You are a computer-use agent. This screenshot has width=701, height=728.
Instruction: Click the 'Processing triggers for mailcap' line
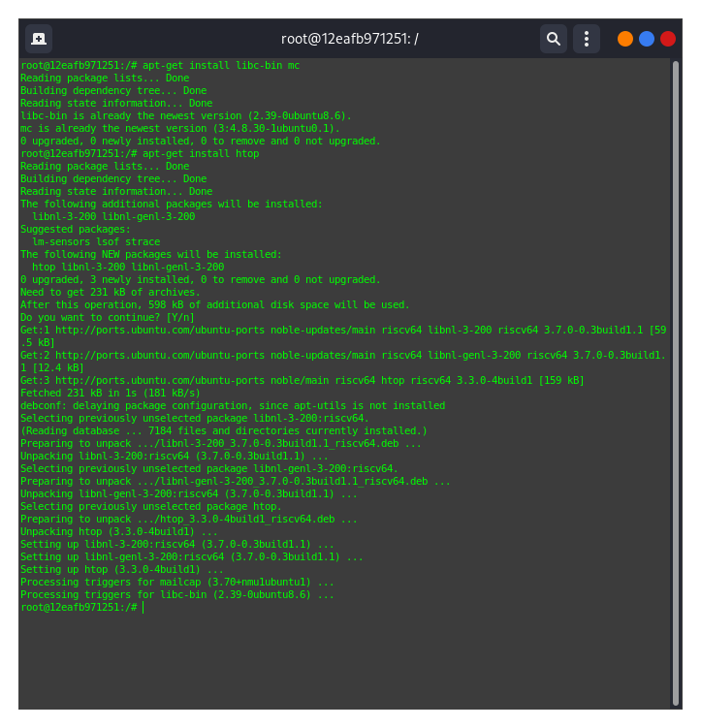pos(176,583)
